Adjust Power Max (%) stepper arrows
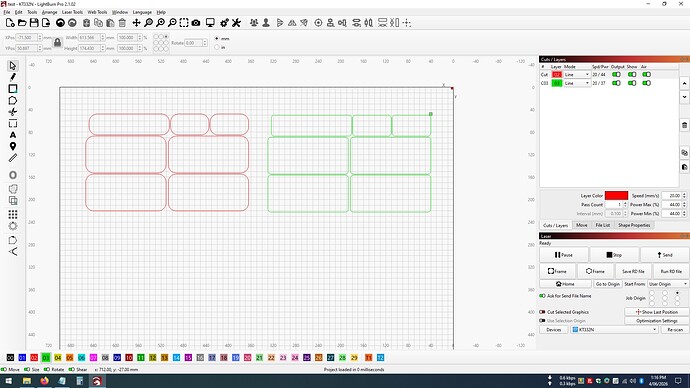690x388 pixels. [684, 205]
